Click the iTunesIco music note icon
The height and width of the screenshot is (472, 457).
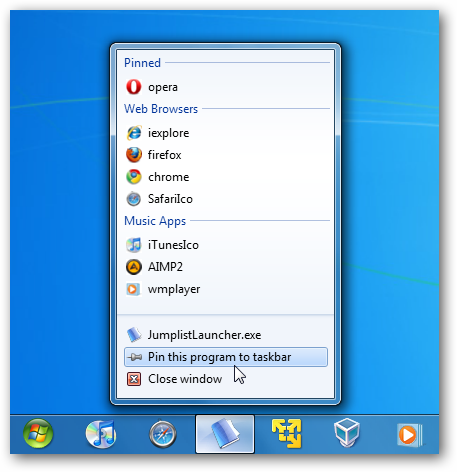tap(134, 245)
